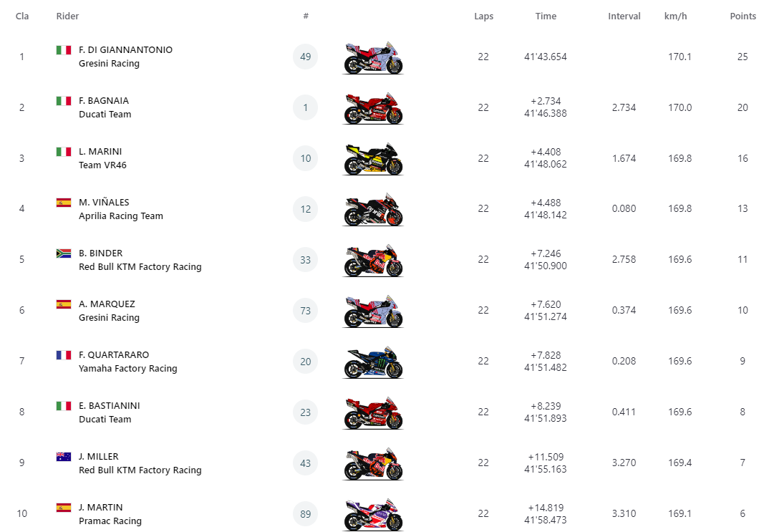The image size is (769, 532).
Task: Click the South African flag beside B. Binder
Action: [x=64, y=253]
